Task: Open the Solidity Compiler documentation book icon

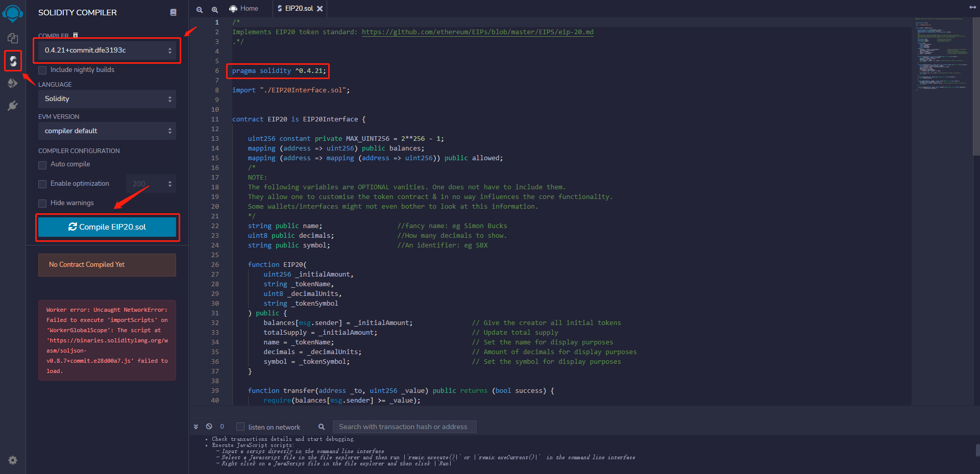Action: (x=174, y=12)
